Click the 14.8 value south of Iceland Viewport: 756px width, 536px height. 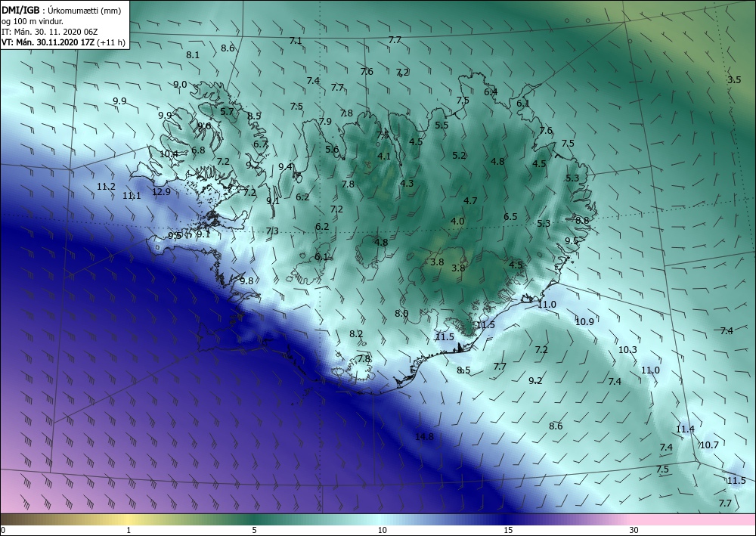[x=424, y=437]
